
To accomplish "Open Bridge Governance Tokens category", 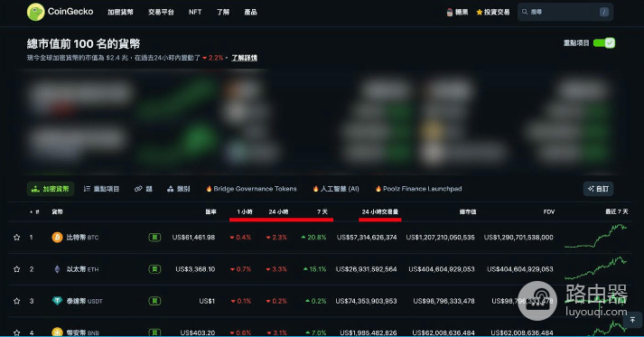I will click(251, 189).
